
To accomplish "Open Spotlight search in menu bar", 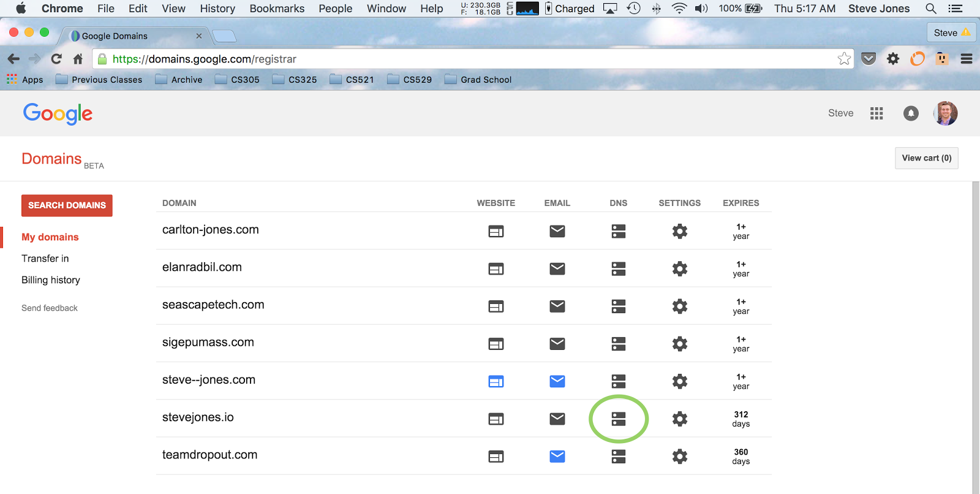I will (x=931, y=9).
